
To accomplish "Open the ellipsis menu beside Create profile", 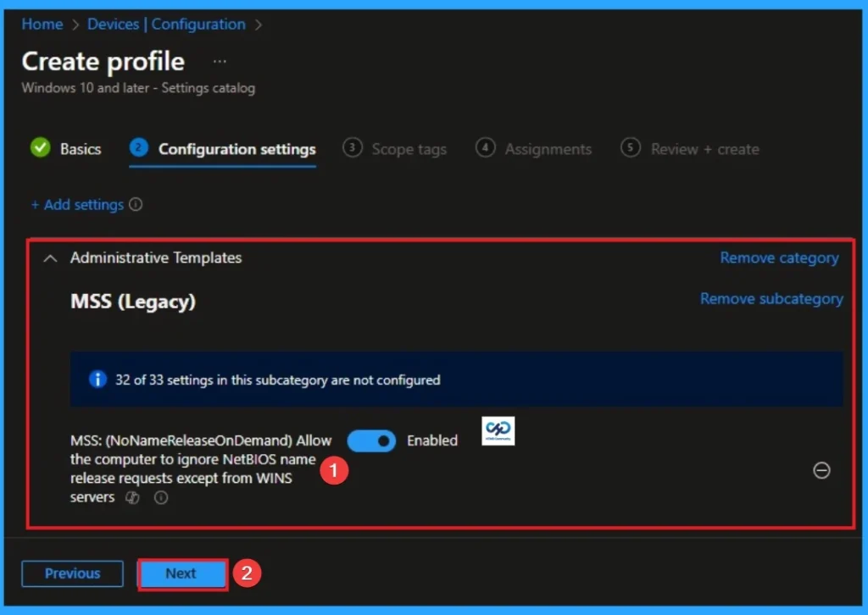I will [220, 61].
